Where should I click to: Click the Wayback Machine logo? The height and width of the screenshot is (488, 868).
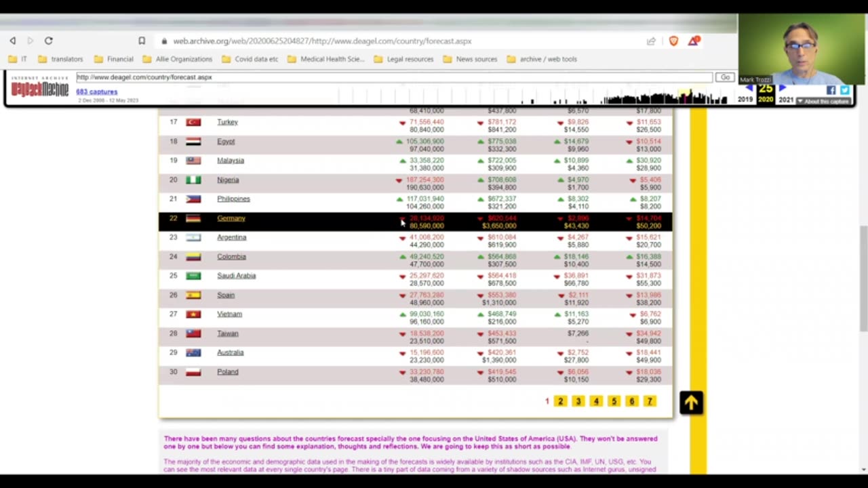tap(39, 88)
